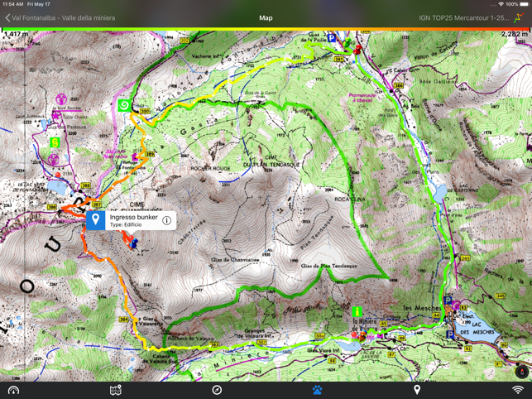532x399 pixels.
Task: Select the green § waypoint marker
Action: click(55, 142)
